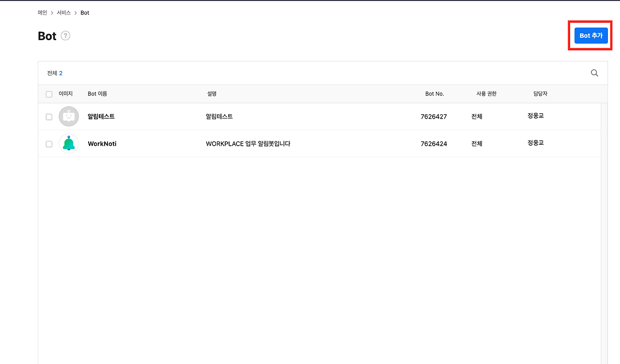620x364 pixels.
Task: Click the Bot 이름 column header
Action: pos(97,94)
